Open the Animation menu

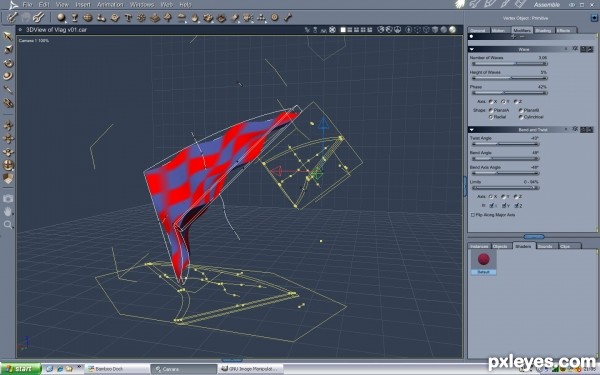[110, 5]
